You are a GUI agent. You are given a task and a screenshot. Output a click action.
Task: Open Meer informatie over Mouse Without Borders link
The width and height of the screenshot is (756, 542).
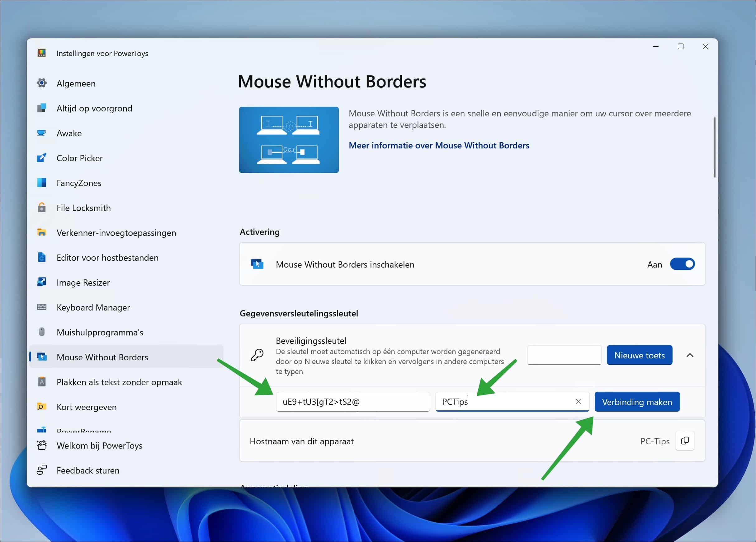439,145
